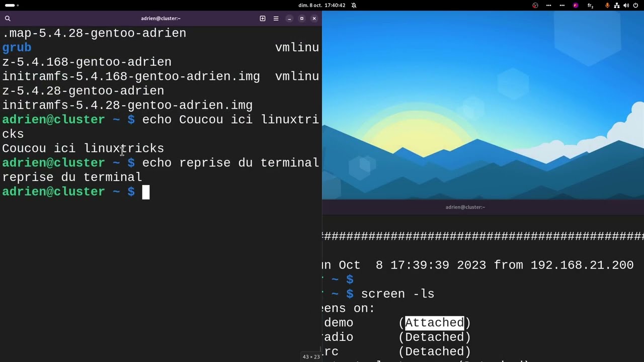The height and width of the screenshot is (362, 644).
Task: Click the second three-dots tray icon
Action: (562, 5)
